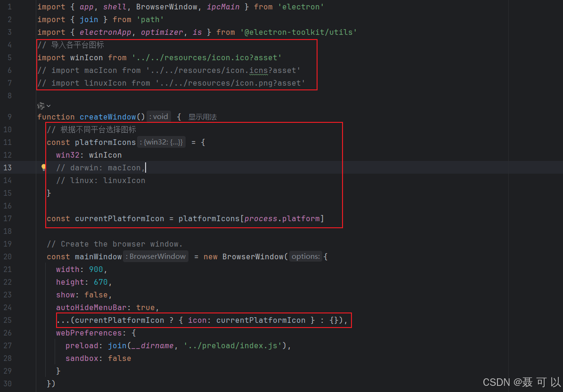Screen dimensions: 563x392
Task: Expand the chevron beside the AI assistant icon
Action: point(49,106)
